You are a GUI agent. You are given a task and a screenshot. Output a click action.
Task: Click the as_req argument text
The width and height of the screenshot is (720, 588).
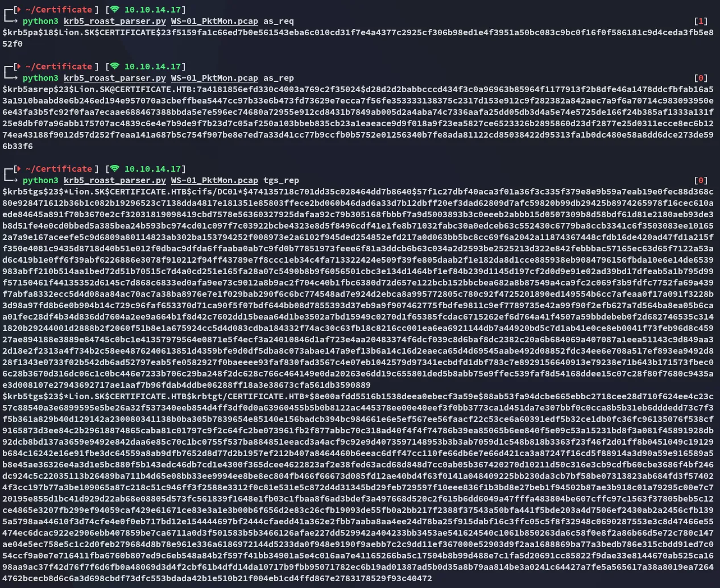(x=278, y=21)
